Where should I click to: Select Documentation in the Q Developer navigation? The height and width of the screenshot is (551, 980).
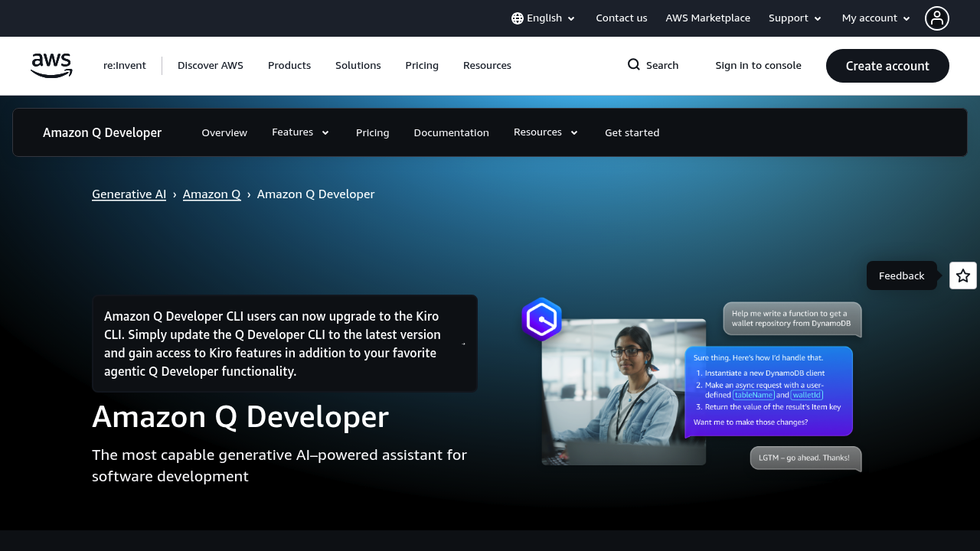[451, 132]
